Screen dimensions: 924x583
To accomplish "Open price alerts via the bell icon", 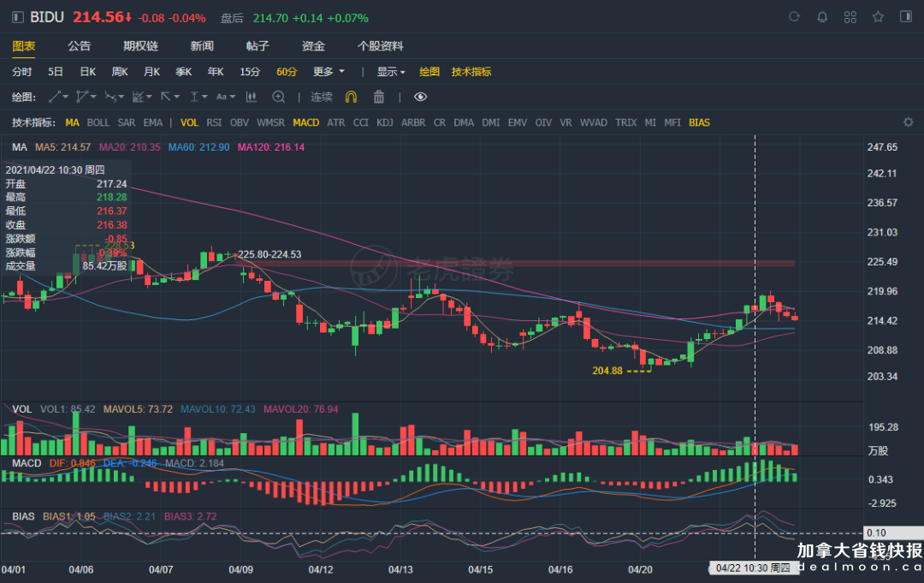I will coord(822,17).
